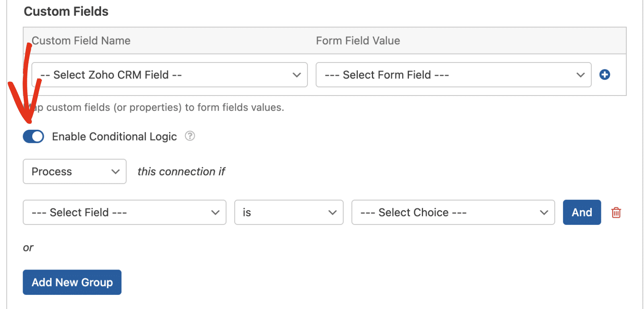Click the map custom fields description text
644x309 pixels.
point(153,108)
